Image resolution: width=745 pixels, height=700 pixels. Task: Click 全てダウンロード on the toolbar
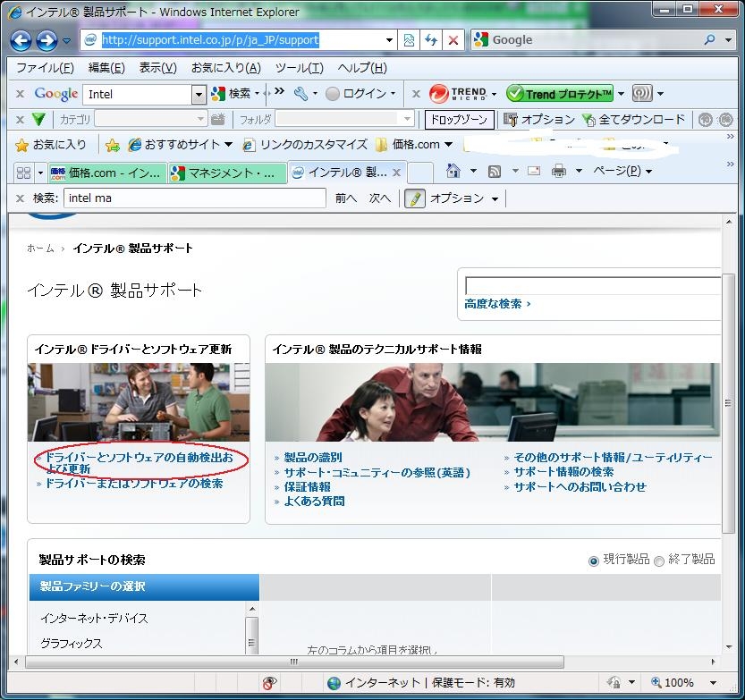[634, 119]
